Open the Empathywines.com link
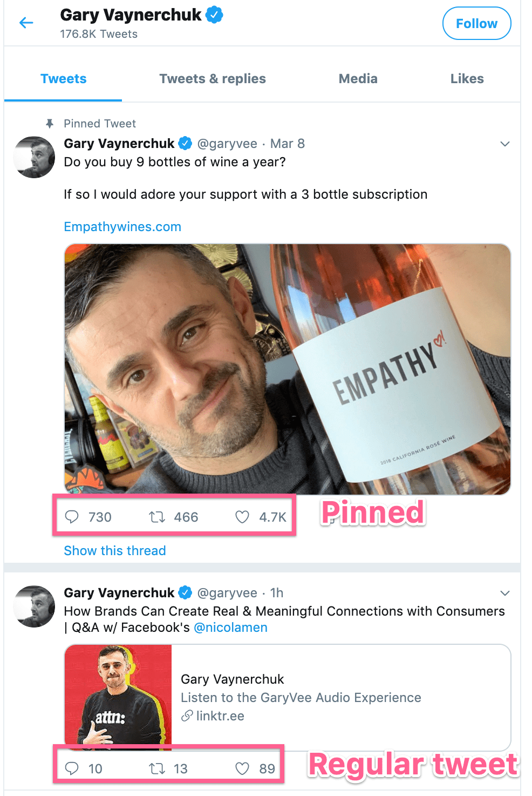The image size is (532, 796). tap(122, 227)
